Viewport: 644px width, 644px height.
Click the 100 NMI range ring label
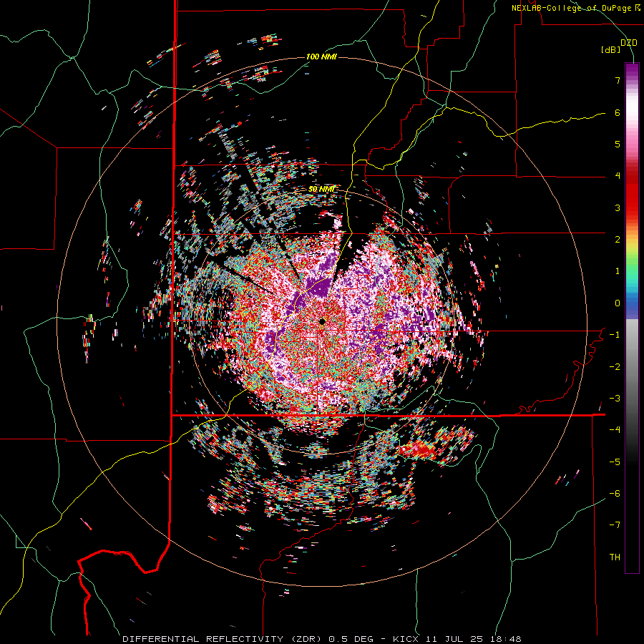[321, 57]
